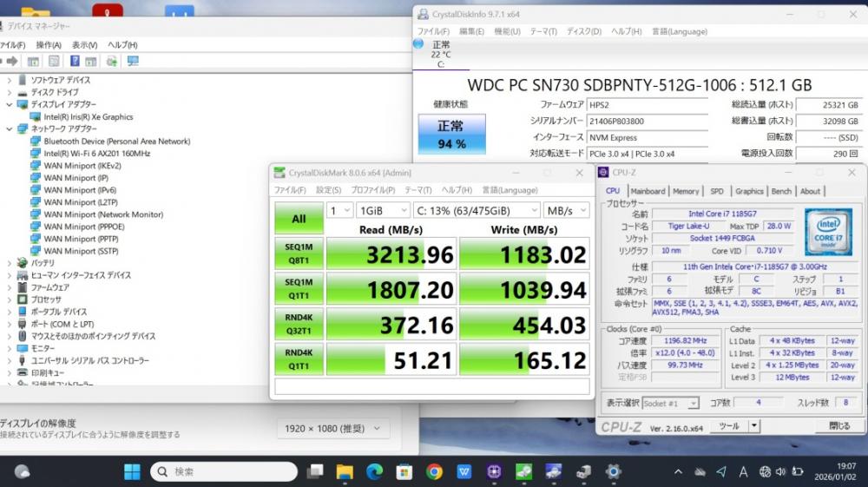Launch Microsoft Edge from the taskbar
This screenshot has width=868, height=487.
click(375, 471)
